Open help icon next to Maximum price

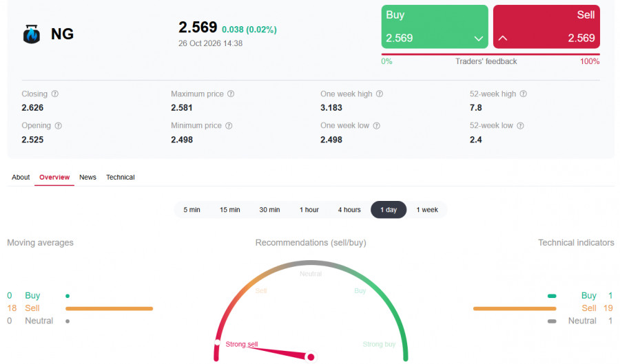pos(231,94)
